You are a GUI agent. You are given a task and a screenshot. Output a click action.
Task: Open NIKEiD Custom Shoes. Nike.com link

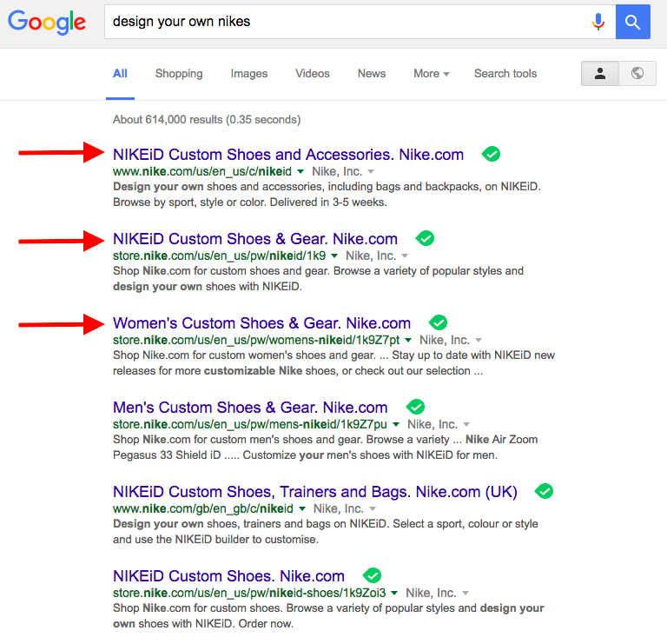point(229,576)
